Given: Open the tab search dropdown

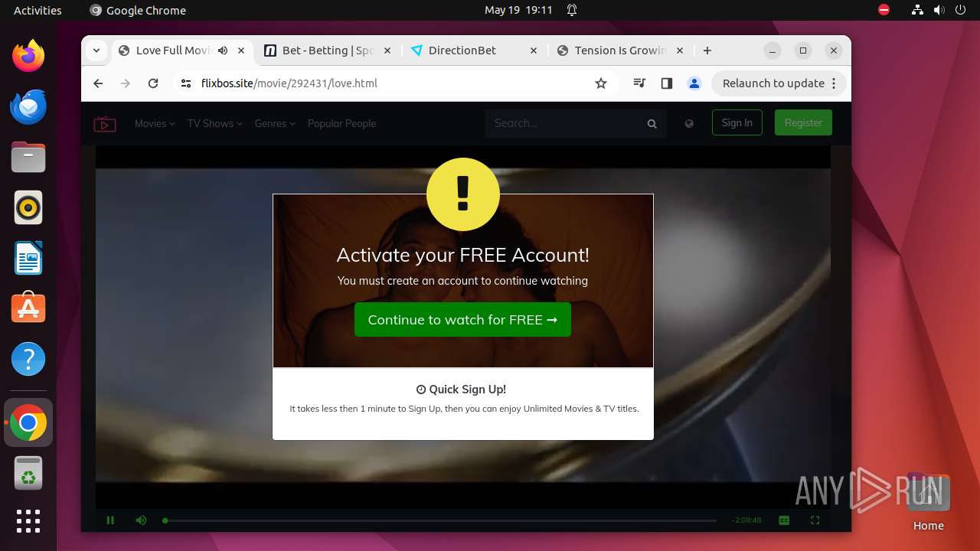Looking at the screenshot, I should 96,51.
